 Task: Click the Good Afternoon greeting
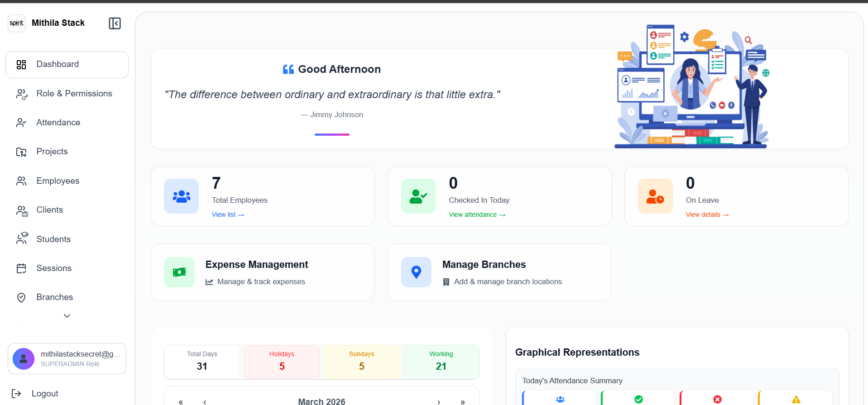tap(339, 69)
